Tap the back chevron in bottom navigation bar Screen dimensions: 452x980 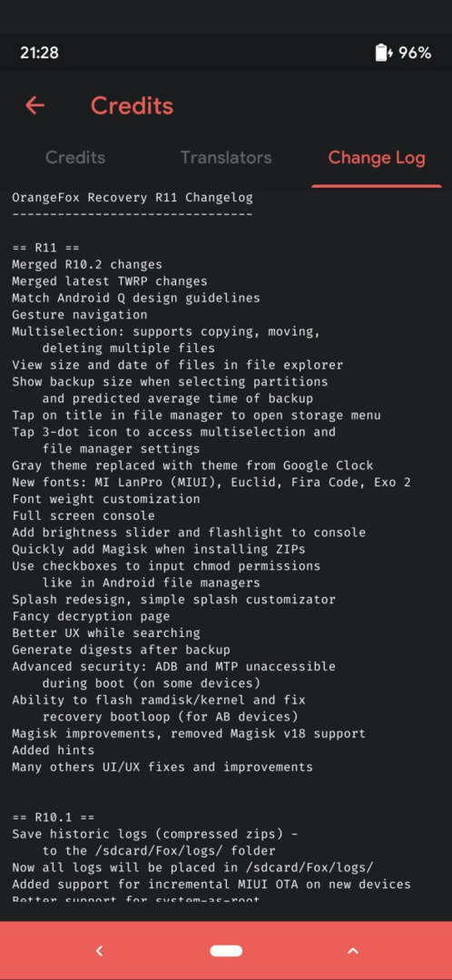pyautogui.click(x=99, y=951)
